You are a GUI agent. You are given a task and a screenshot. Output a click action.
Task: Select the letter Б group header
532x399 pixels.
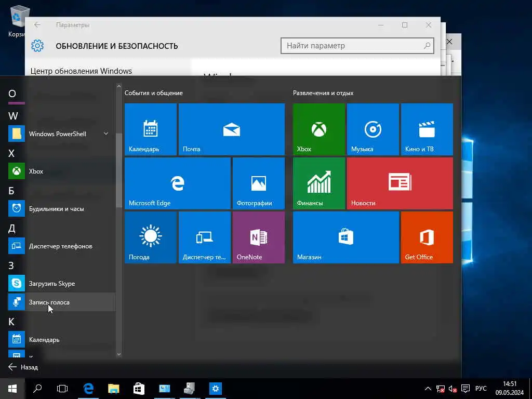click(11, 191)
